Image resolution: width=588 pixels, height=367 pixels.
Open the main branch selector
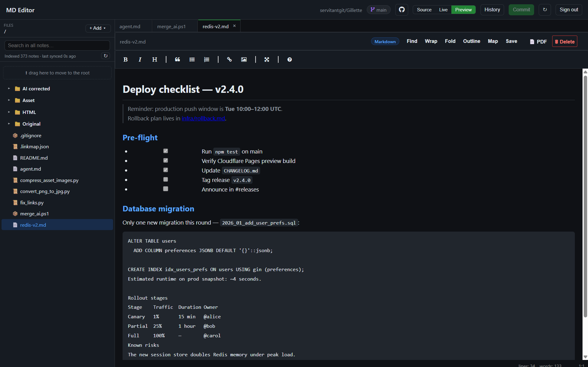379,10
